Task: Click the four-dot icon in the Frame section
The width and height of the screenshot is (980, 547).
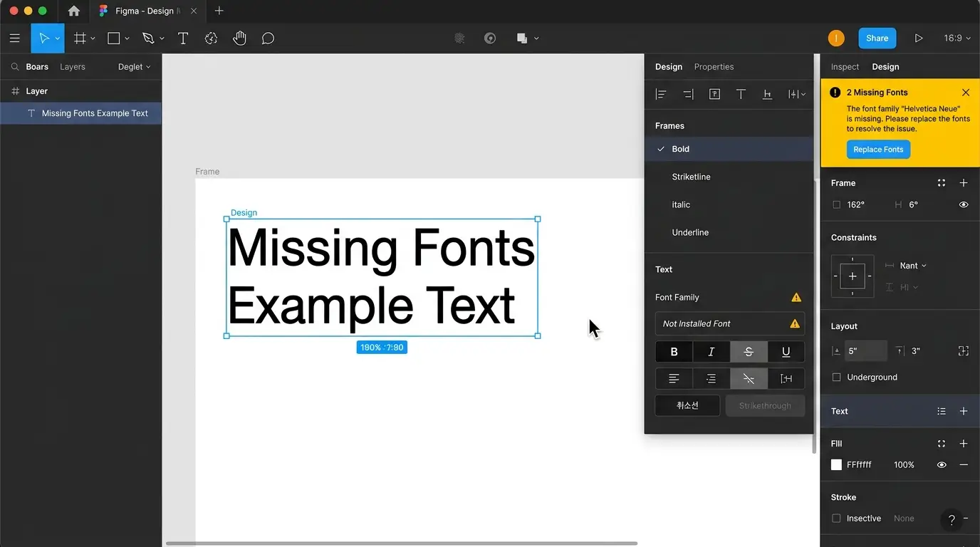Action: click(x=942, y=183)
